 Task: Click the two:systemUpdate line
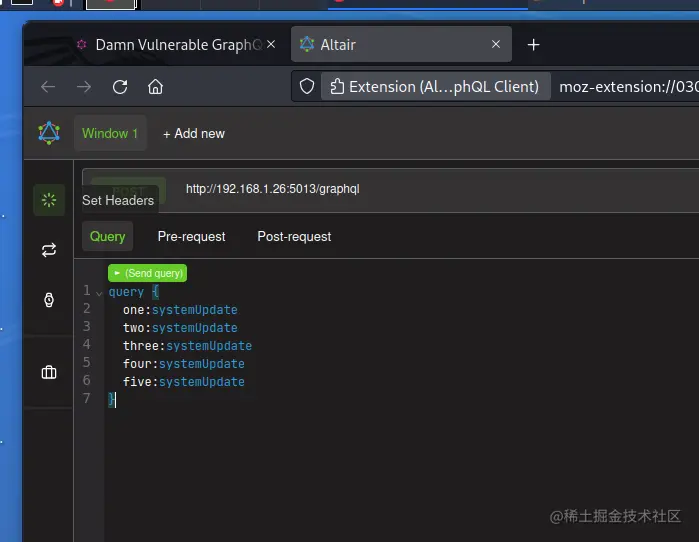tap(180, 328)
